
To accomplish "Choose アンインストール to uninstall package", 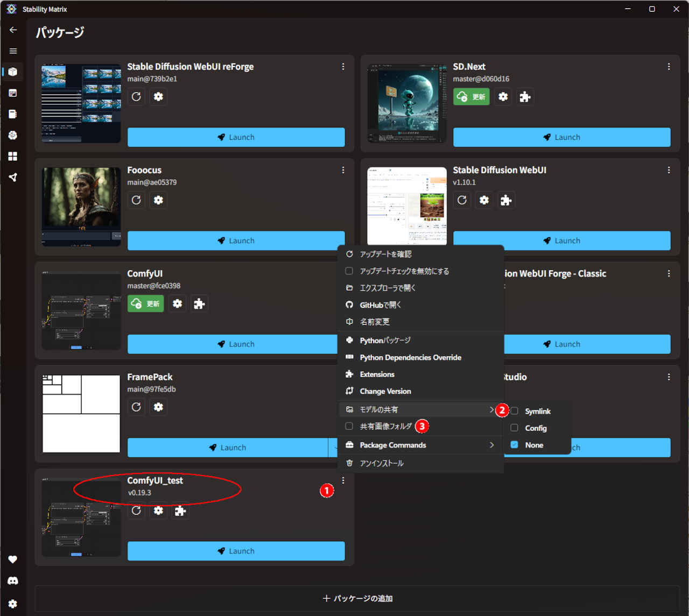I will (420, 463).
